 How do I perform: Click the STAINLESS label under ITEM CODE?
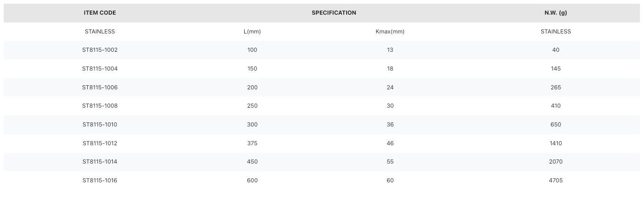click(x=100, y=32)
